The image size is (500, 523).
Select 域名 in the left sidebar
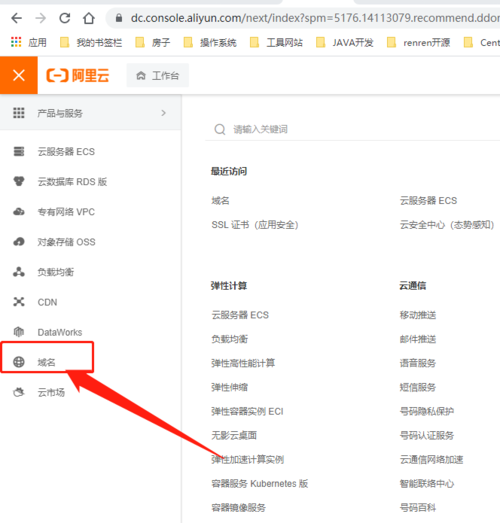pos(46,362)
